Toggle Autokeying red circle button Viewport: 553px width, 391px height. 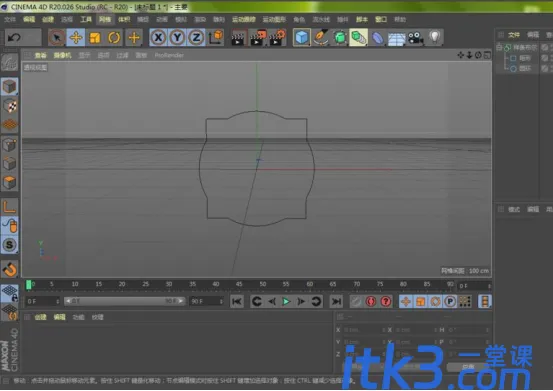[x=371, y=301]
